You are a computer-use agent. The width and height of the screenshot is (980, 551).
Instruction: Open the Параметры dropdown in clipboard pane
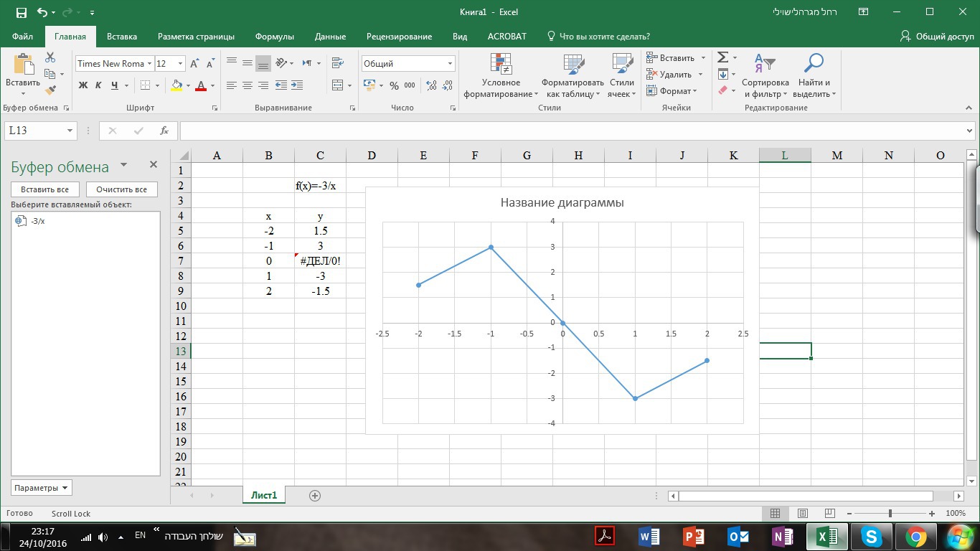coord(42,488)
